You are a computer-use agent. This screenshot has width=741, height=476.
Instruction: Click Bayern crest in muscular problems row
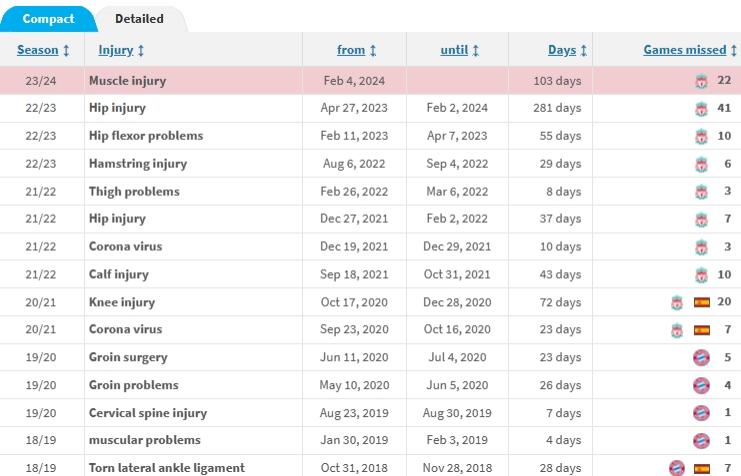701,441
